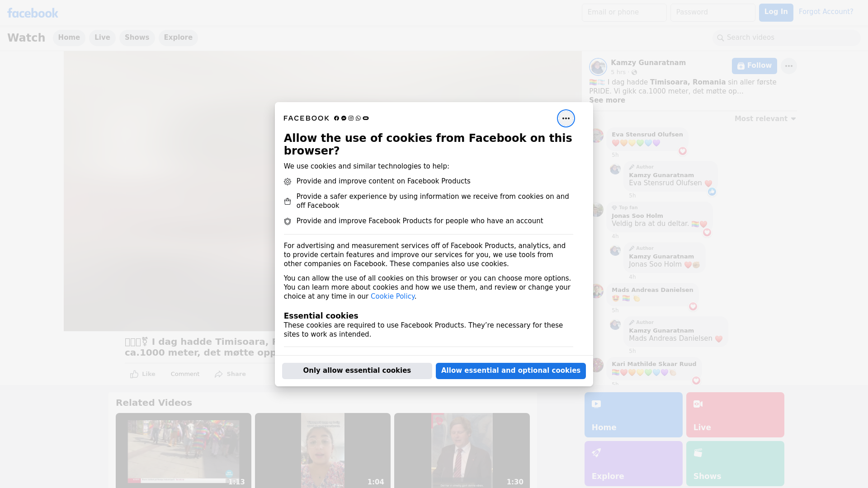
Task: Click Only allow essential cookies button
Action: tap(357, 371)
